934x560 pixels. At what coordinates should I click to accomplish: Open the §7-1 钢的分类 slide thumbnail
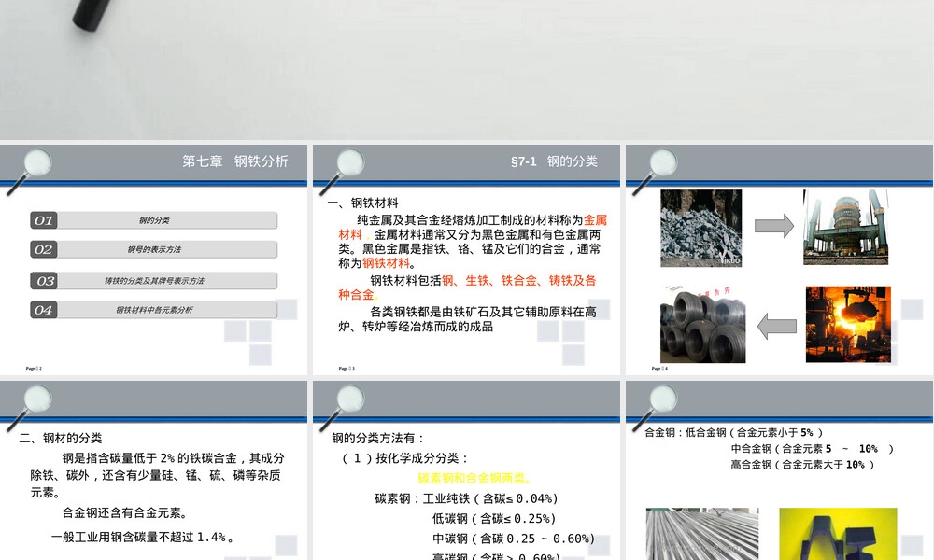[x=466, y=259]
